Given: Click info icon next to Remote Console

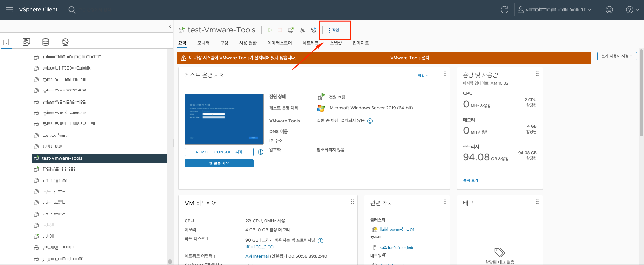Looking at the screenshot, I should tap(261, 152).
